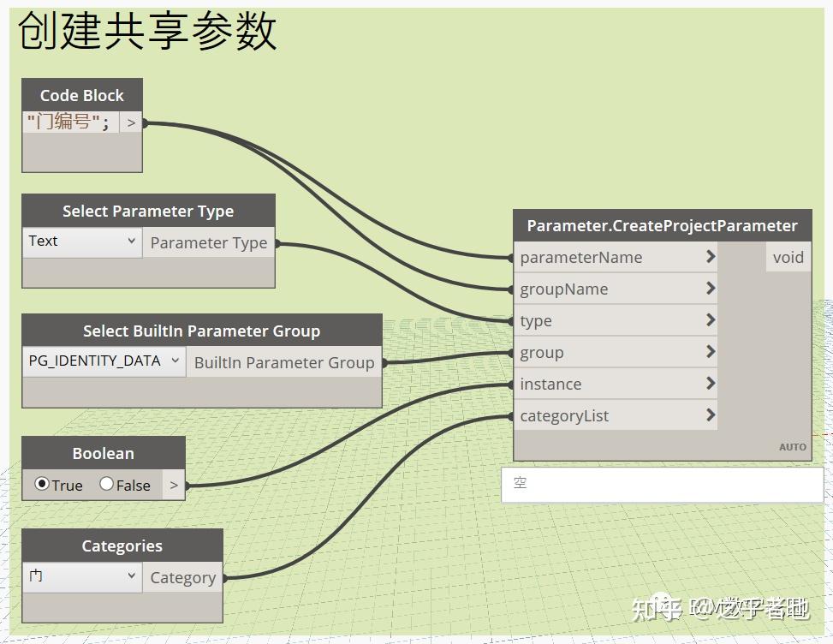
Task: Click the void output port
Action: [787, 257]
